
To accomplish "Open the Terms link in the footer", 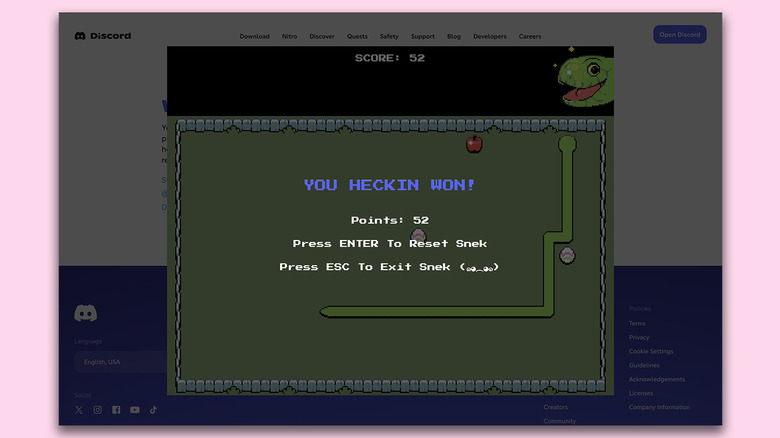I will tap(637, 323).
